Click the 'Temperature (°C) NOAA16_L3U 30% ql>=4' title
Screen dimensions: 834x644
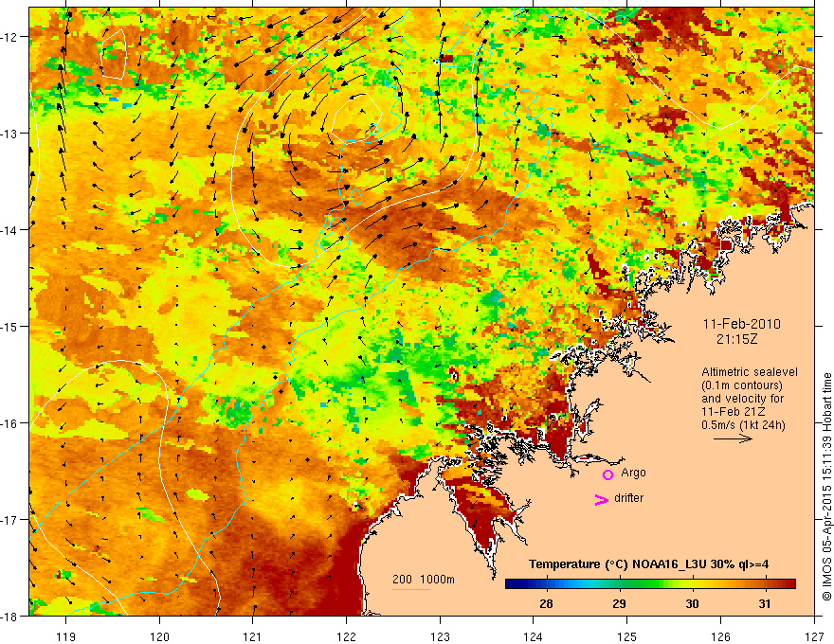[648, 564]
